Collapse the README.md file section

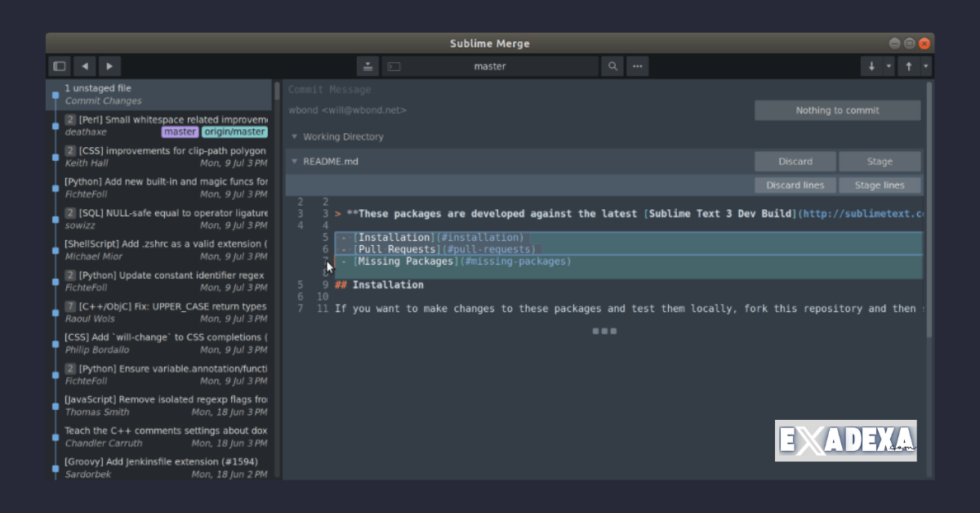click(x=294, y=161)
